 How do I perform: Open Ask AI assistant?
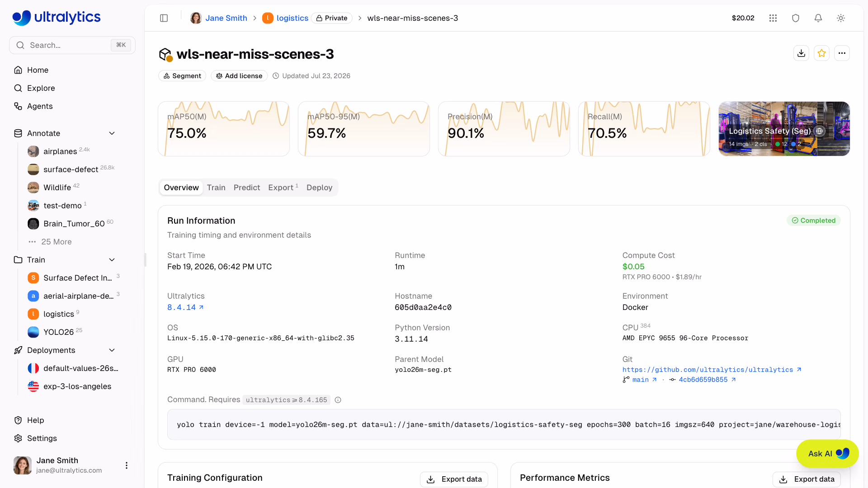[827, 454]
